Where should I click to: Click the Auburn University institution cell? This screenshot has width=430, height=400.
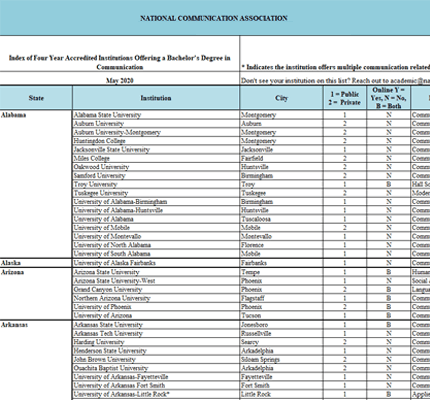point(156,124)
